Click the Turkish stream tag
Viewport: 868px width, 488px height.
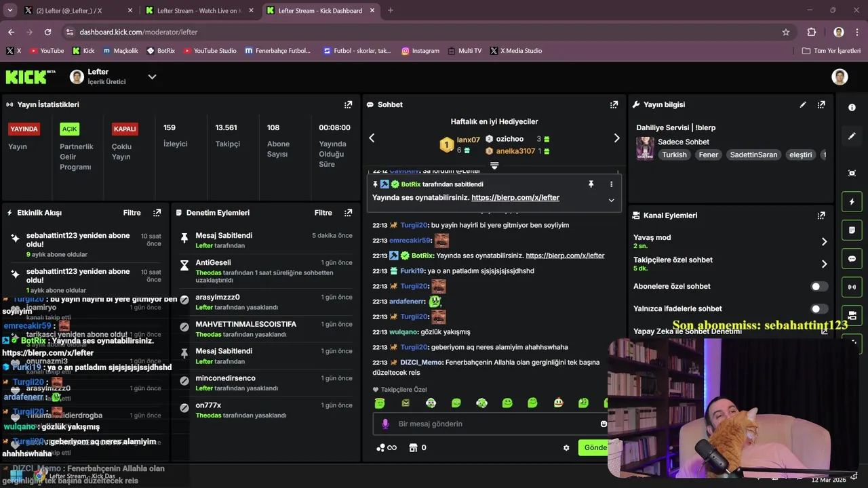(674, 155)
